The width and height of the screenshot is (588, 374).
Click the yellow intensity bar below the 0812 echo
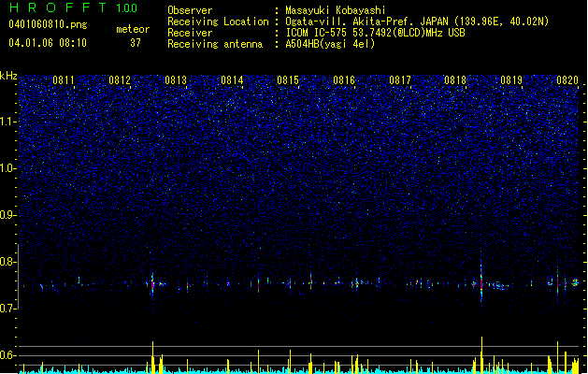[152, 357]
